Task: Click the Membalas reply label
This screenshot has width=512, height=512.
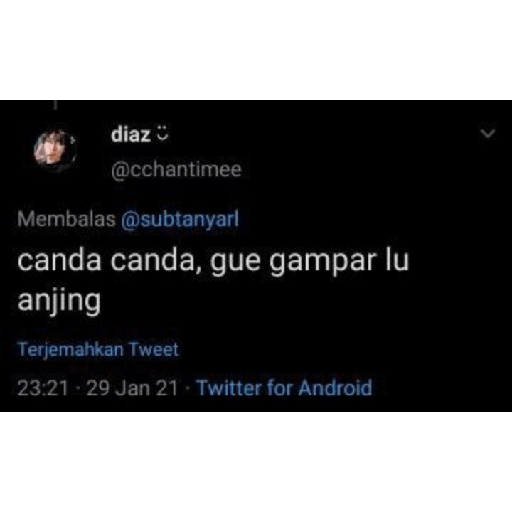Action: click(x=66, y=219)
